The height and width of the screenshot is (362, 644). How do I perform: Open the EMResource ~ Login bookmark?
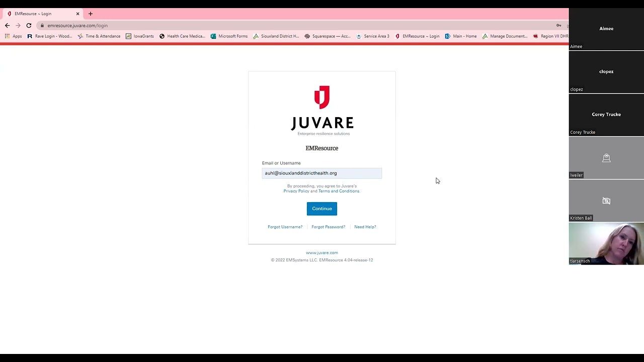(x=417, y=36)
